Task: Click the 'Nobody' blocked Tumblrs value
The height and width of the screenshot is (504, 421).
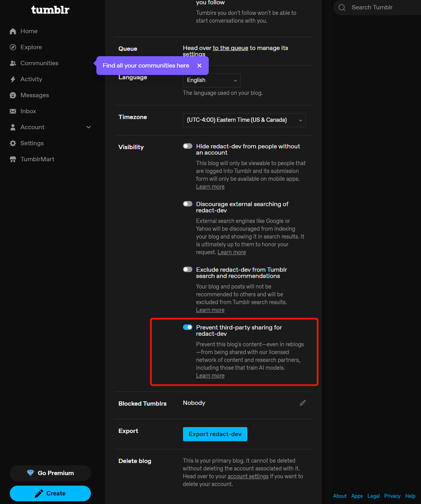Action: 194,403
